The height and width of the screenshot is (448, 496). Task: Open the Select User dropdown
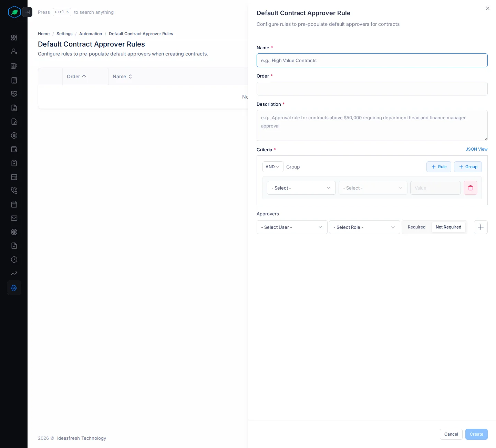tap(292, 227)
